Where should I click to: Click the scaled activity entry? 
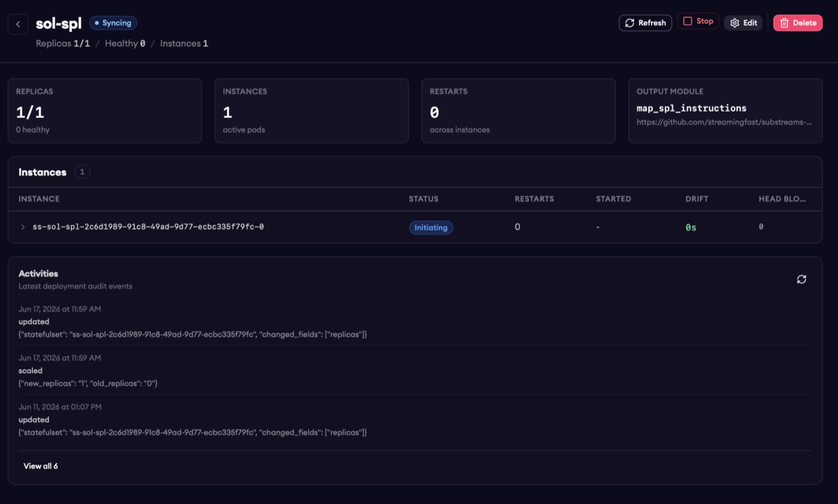(x=415, y=370)
